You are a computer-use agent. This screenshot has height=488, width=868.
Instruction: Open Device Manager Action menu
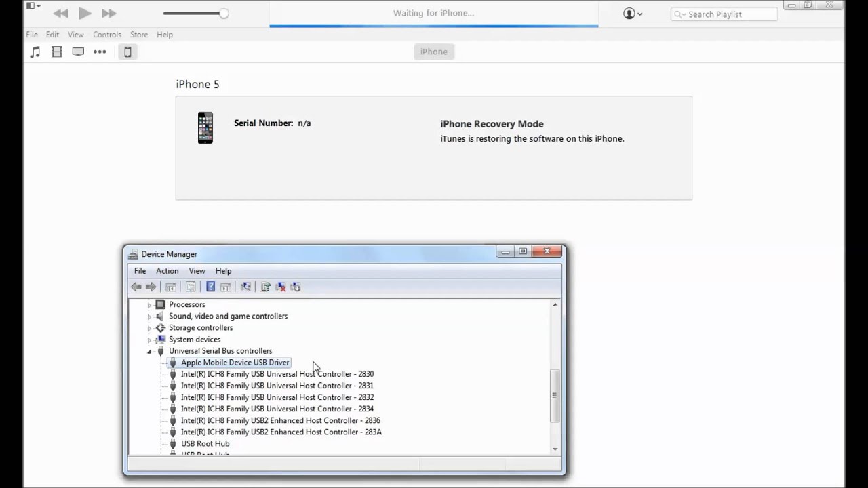click(x=167, y=271)
